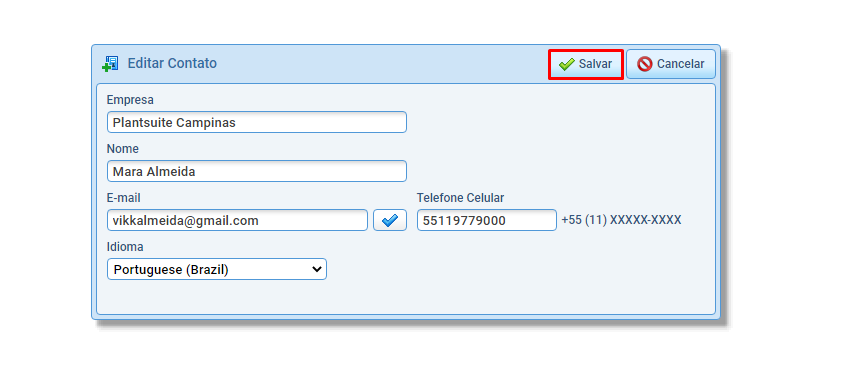851x366 pixels.
Task: Save the contact with the Salvar label
Action: [595, 64]
